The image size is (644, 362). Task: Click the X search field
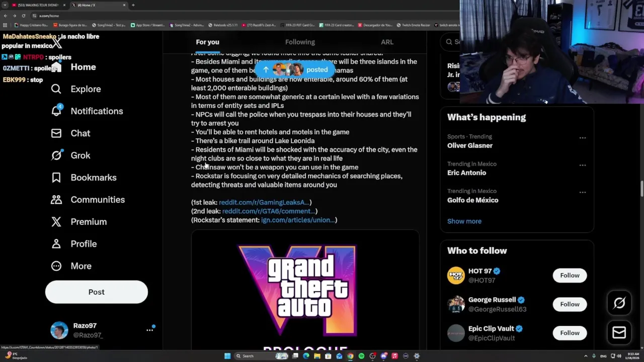(450, 42)
